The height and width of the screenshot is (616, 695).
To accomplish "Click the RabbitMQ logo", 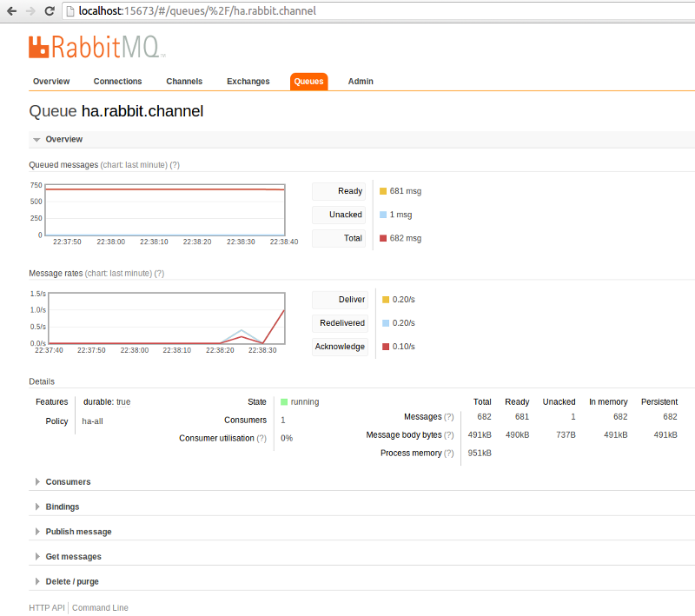I will pyautogui.click(x=96, y=47).
